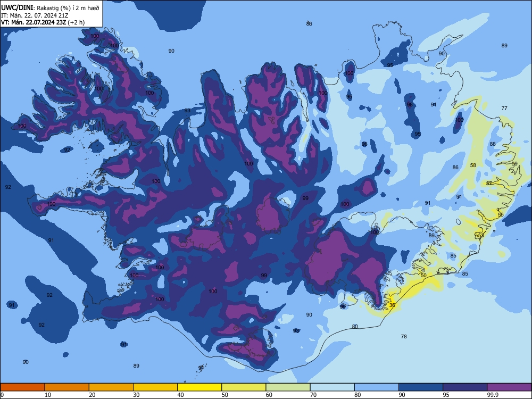Select the 30-40 yellow-orange legend swatch
The image size is (532, 399).
tap(155, 387)
